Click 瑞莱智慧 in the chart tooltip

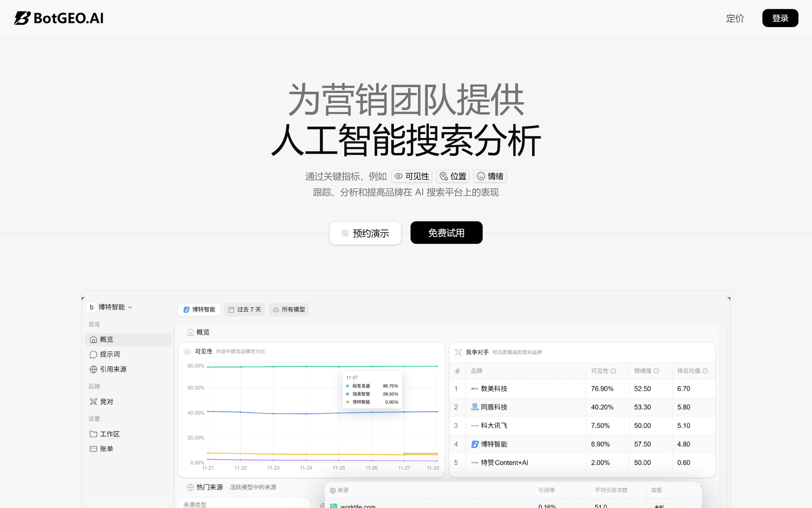click(361, 394)
